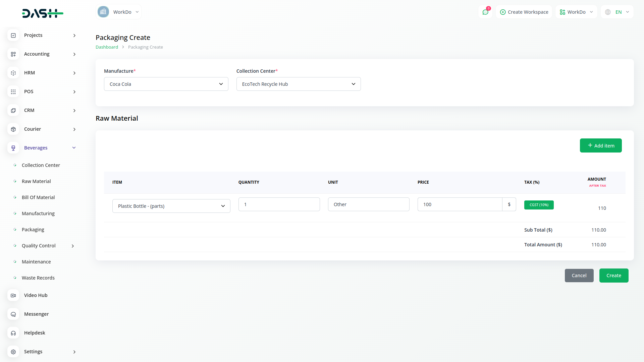The height and width of the screenshot is (362, 644).
Task: Collapse the Beverages menu section
Action: [x=74, y=148]
